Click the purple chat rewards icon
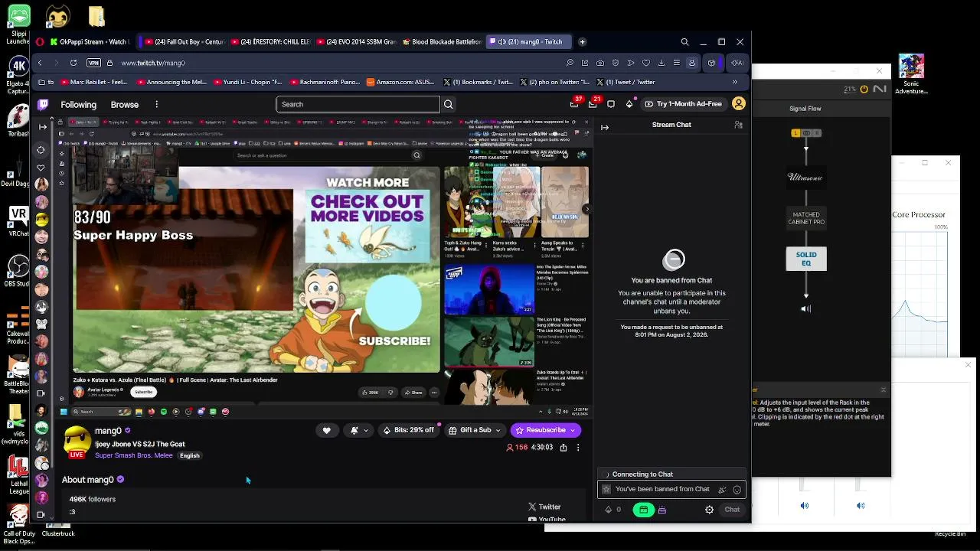The height and width of the screenshot is (551, 980). pyautogui.click(x=661, y=510)
